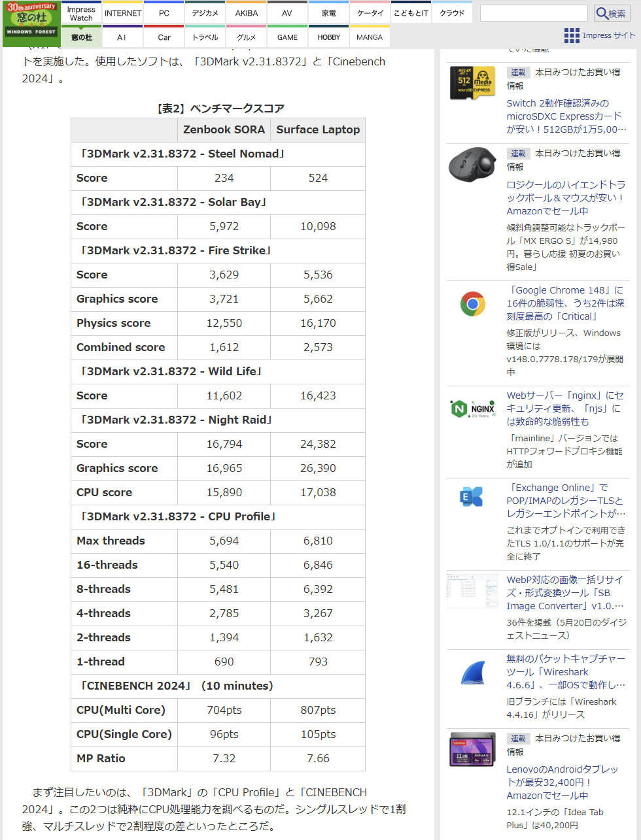Click the Fire Strike section row
Image resolution: width=641 pixels, height=840 pixels.
tap(218, 250)
